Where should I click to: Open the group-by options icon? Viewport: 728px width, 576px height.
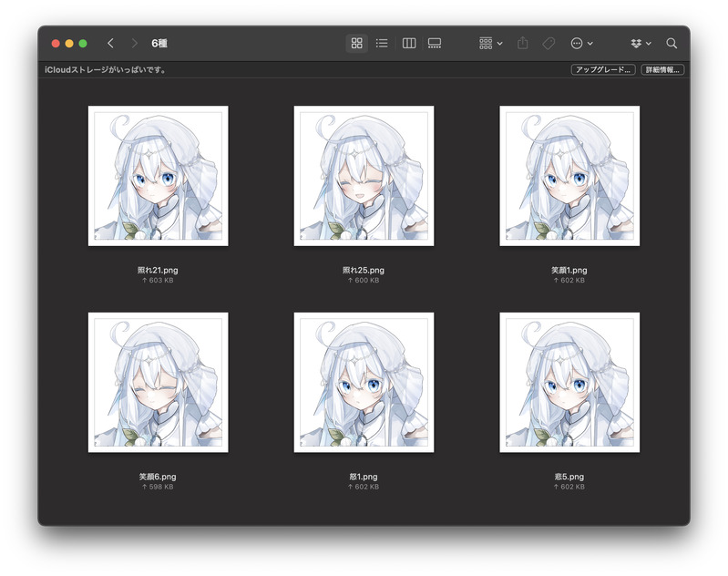tap(486, 43)
